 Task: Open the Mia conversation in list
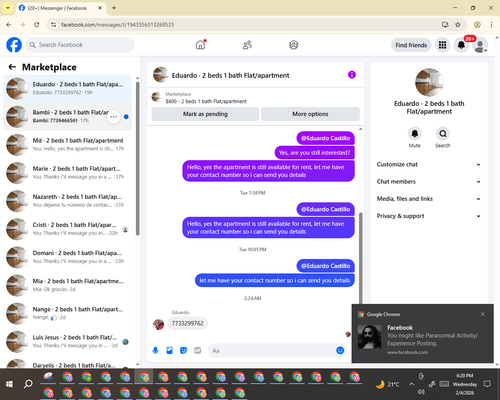coord(68,285)
